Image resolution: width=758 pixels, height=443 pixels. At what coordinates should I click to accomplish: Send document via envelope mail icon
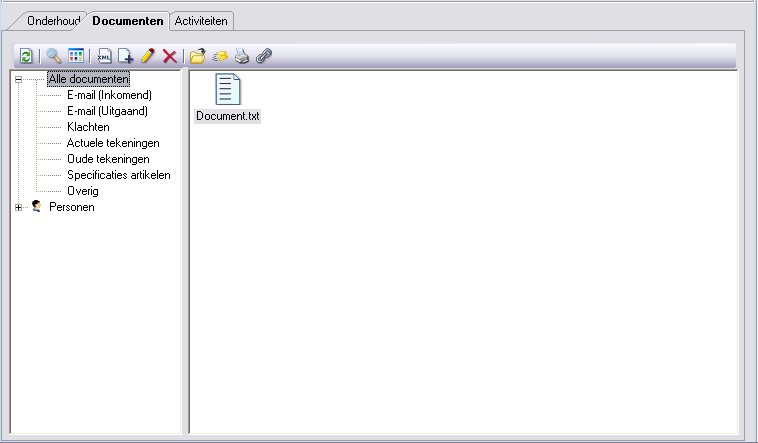220,57
